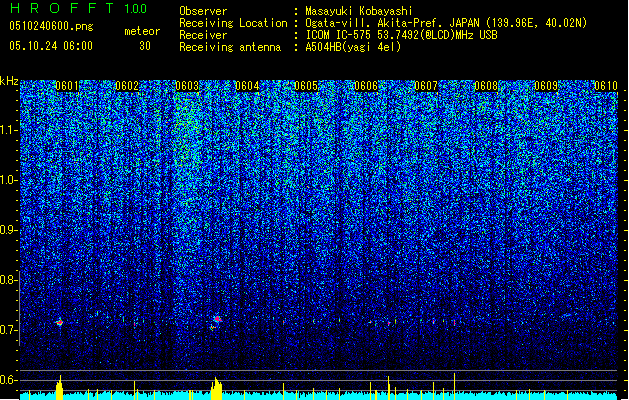This screenshot has width=629, height=400.
Task: Click the A504HB(yagi 4el) antenna value
Action: click(353, 47)
